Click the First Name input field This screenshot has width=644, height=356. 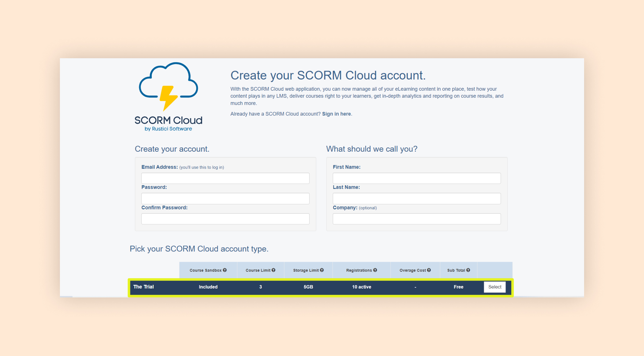click(416, 177)
